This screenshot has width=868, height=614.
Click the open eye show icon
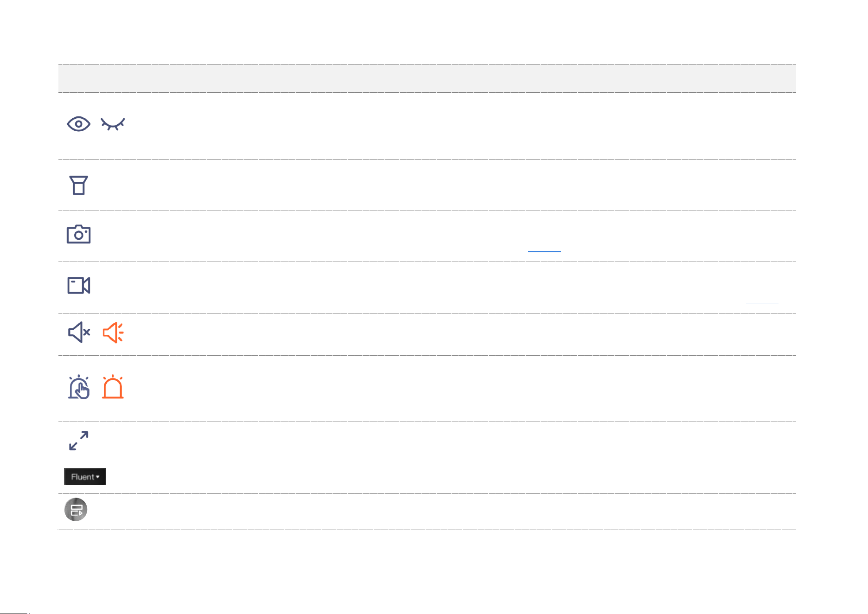78,124
